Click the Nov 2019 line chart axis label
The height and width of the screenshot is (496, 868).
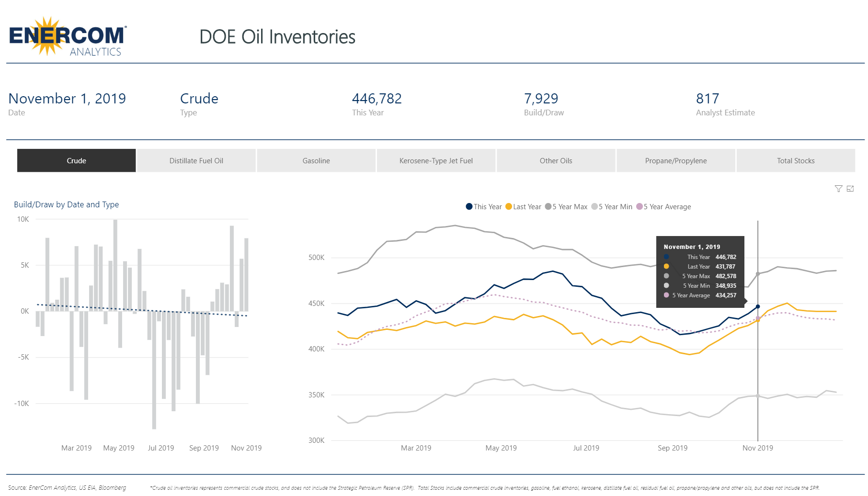(x=758, y=448)
